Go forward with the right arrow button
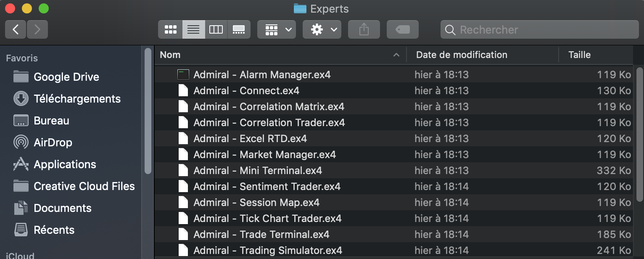 37,29
